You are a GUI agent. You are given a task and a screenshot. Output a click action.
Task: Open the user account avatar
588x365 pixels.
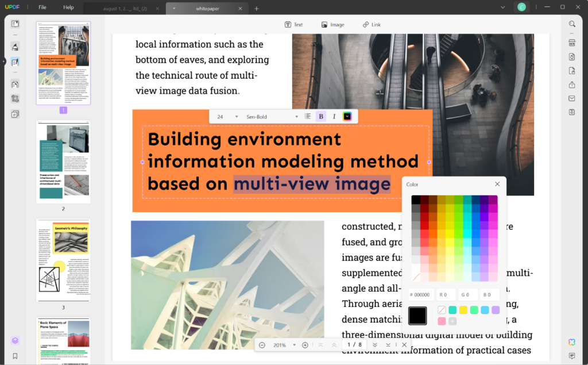pos(521,7)
